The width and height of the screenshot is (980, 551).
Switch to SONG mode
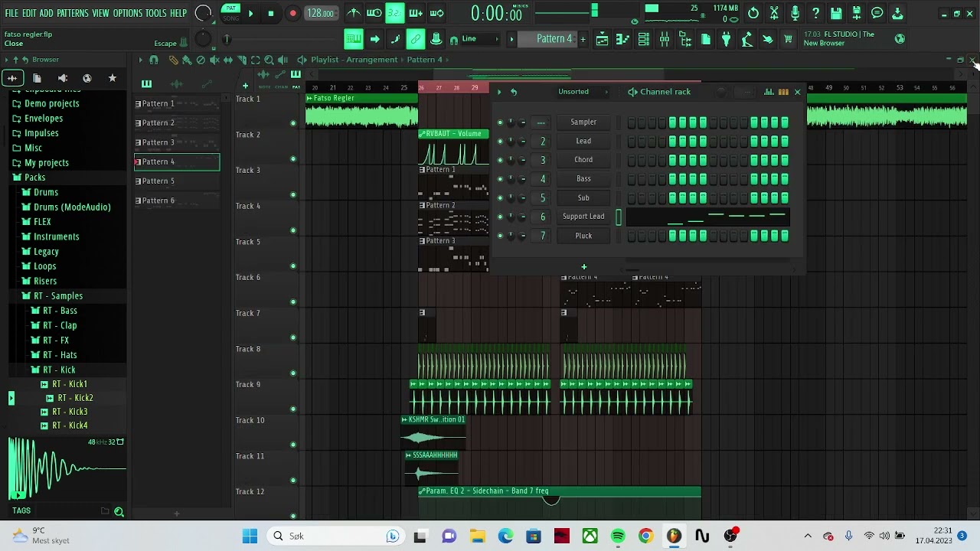(230, 18)
